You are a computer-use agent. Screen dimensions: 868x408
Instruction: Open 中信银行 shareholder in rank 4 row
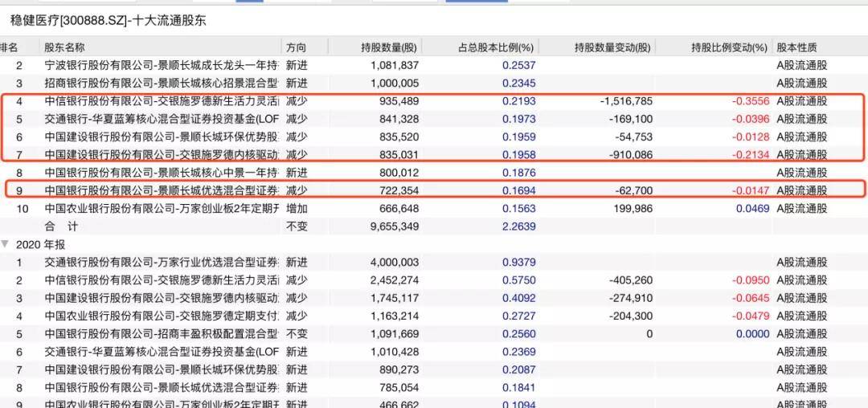161,101
